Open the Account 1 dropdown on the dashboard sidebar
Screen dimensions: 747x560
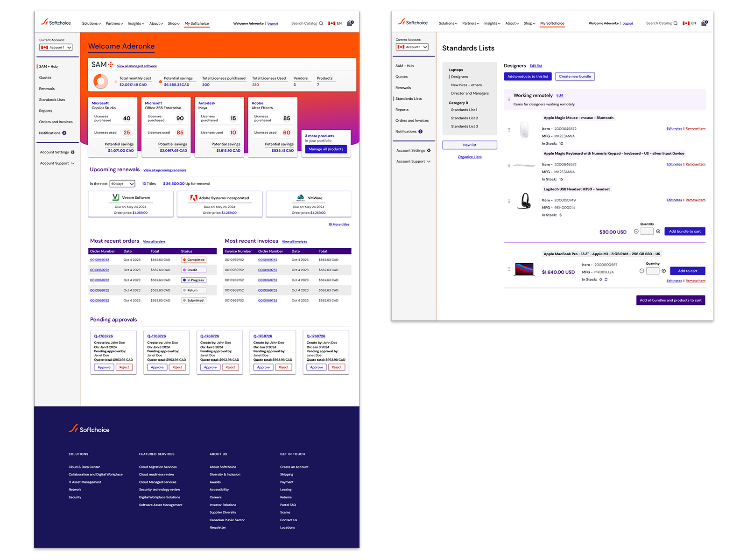[x=56, y=47]
